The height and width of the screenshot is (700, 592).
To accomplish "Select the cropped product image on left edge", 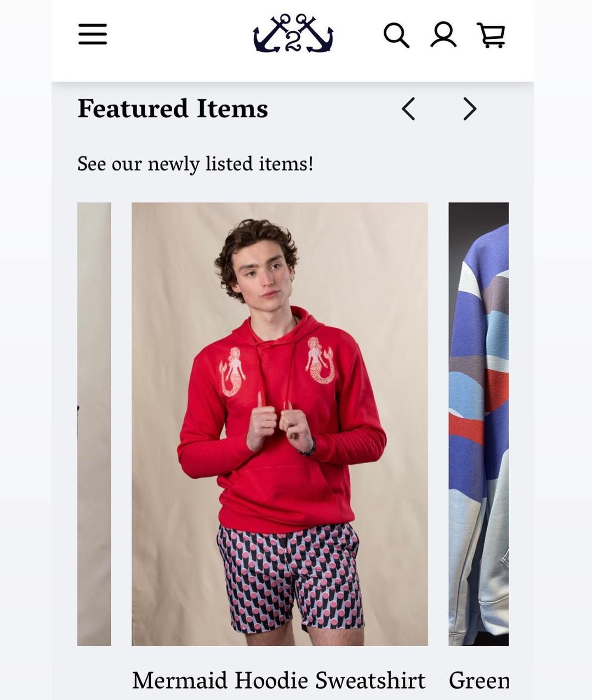I will click(x=94, y=424).
